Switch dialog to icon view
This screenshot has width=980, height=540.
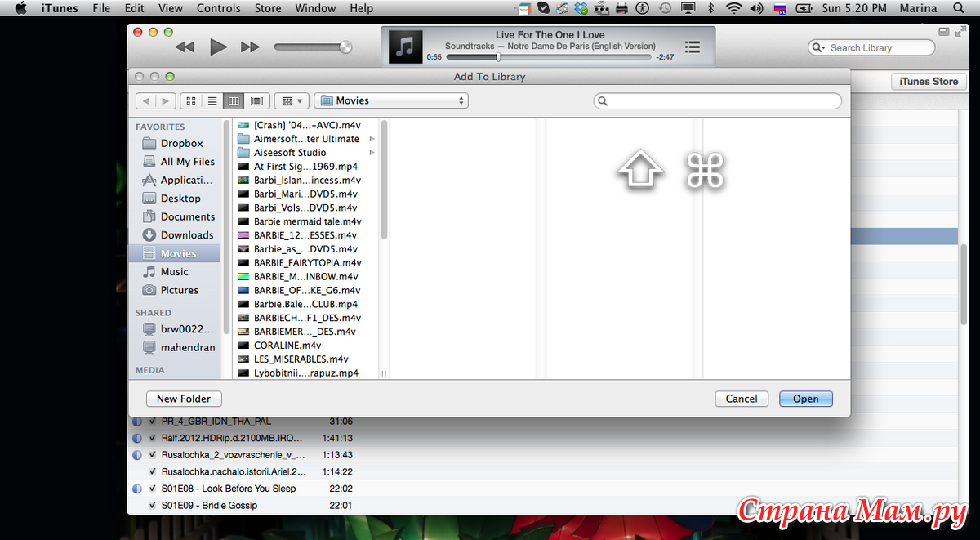[191, 100]
